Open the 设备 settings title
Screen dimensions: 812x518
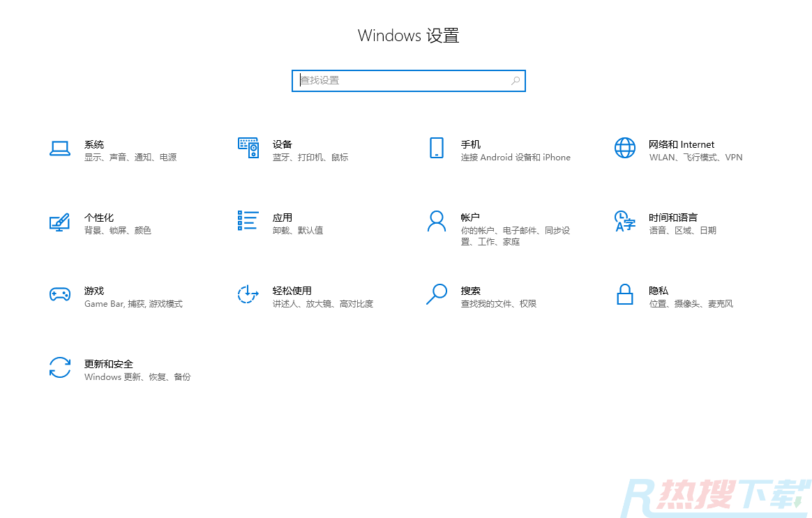click(283, 144)
